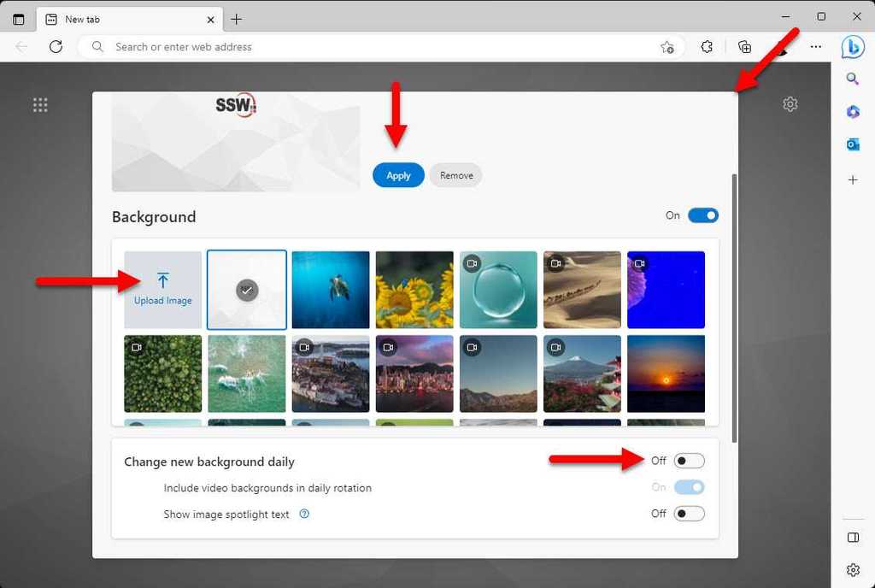Favorite this page via the star icon
The image size is (875, 588).
pyautogui.click(x=667, y=47)
